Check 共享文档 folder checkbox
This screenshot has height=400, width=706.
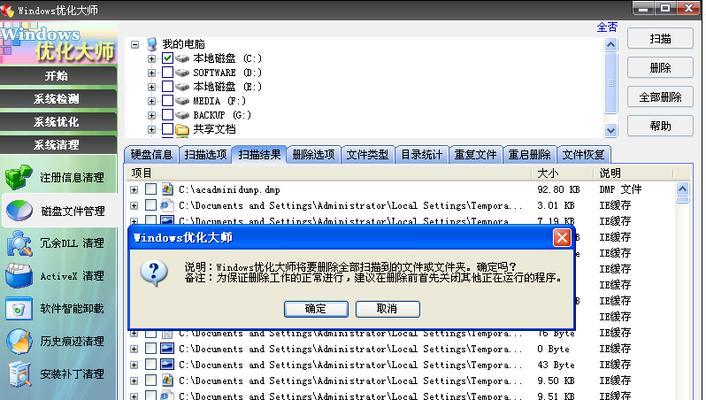coord(167,129)
